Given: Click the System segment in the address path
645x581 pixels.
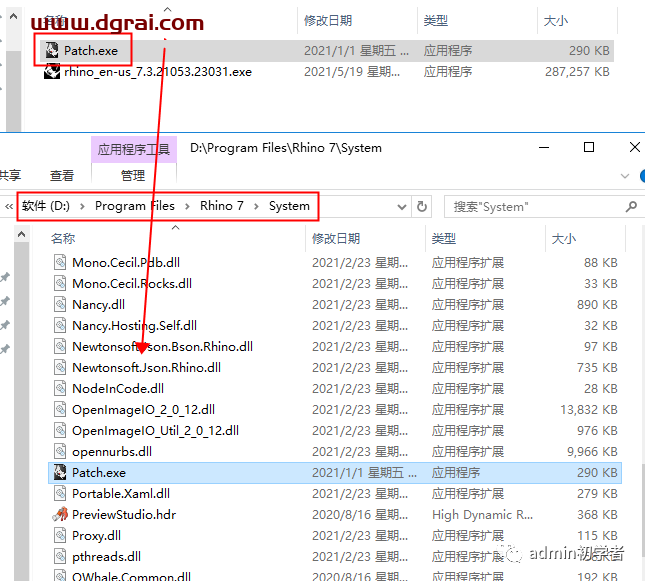Looking at the screenshot, I should point(289,206).
